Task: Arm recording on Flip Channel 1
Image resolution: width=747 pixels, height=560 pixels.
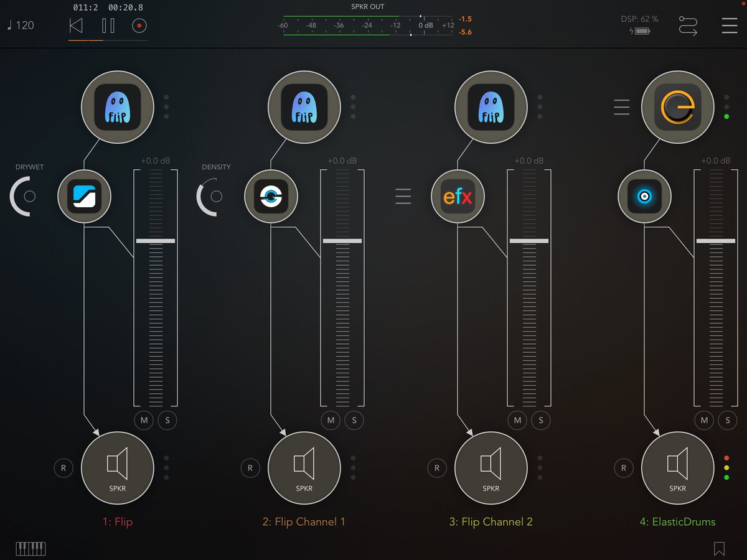Action: (x=250, y=468)
